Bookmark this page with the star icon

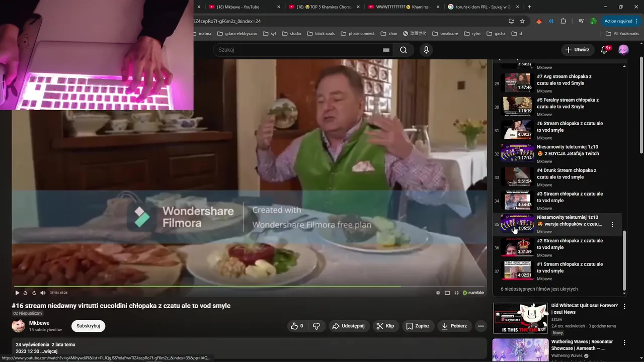(x=522, y=21)
